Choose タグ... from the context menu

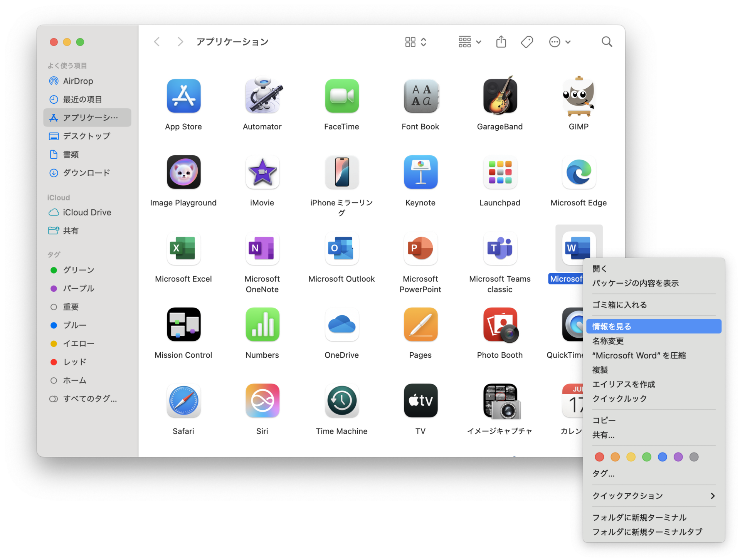pyautogui.click(x=654, y=474)
